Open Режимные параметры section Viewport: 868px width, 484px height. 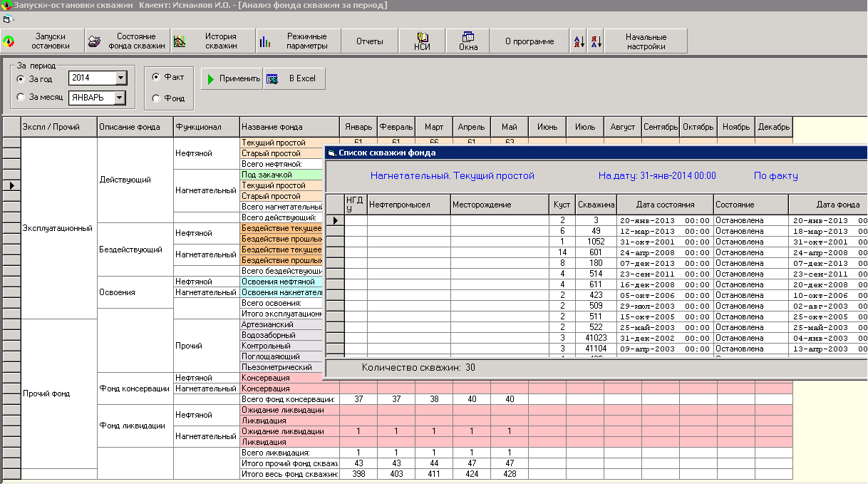click(298, 41)
